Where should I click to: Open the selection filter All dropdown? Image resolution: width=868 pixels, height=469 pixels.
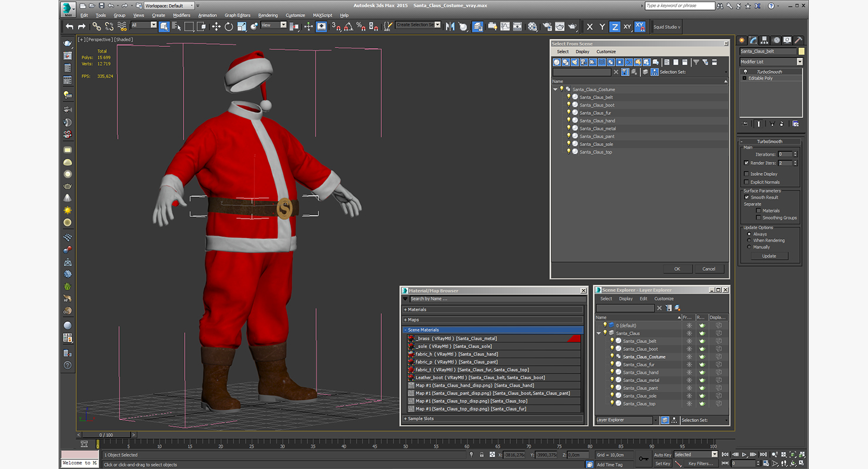[144, 25]
